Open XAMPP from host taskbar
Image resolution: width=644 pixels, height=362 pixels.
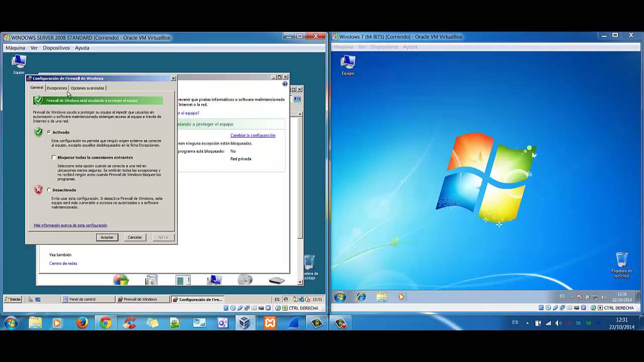(x=270, y=323)
